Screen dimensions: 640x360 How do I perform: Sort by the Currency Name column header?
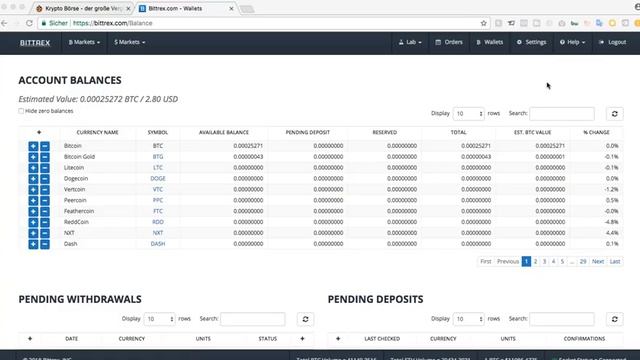98,133
